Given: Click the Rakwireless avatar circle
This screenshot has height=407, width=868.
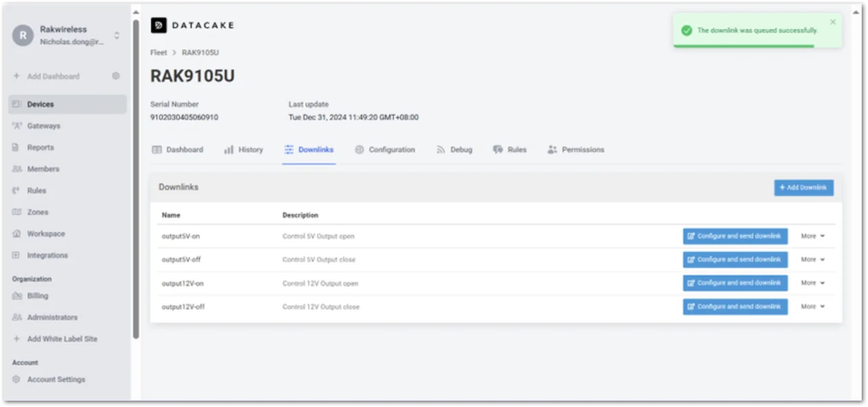Looking at the screenshot, I should point(23,36).
